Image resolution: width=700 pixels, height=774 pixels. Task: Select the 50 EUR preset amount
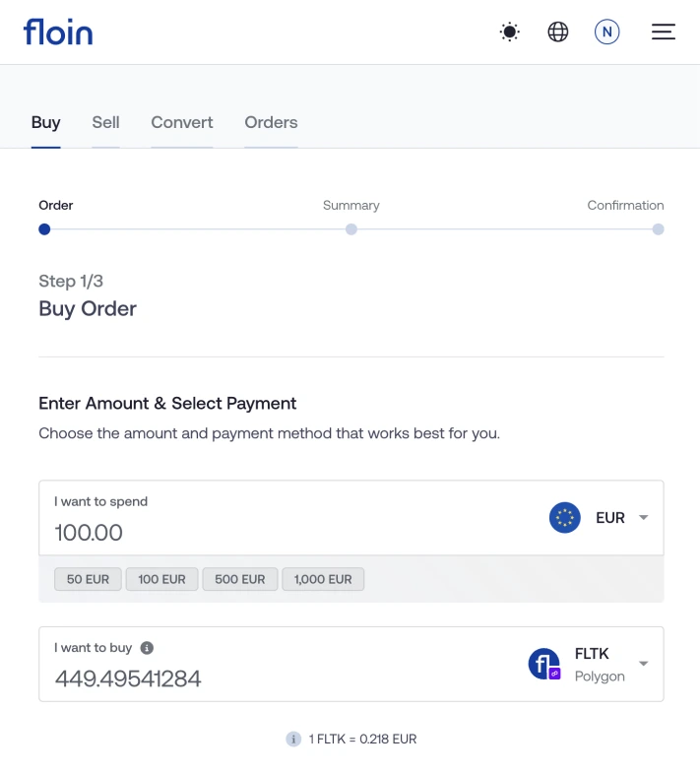pyautogui.click(x=88, y=579)
